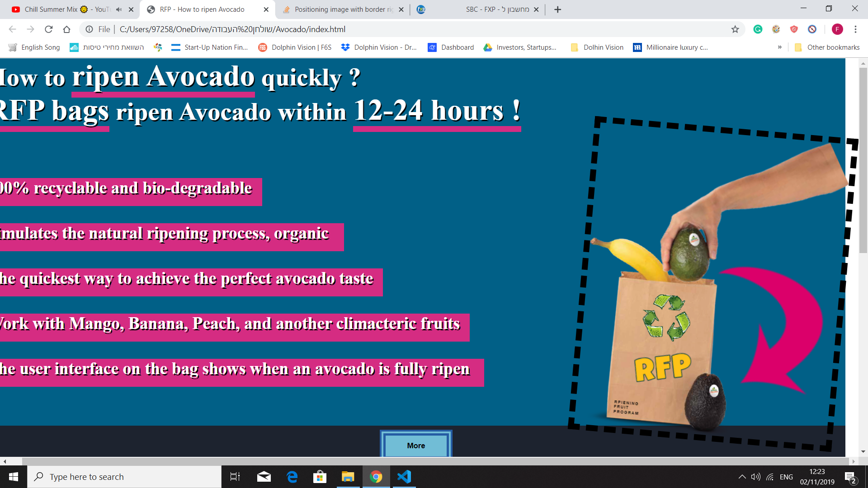Open the Grammarly extension
The width and height of the screenshot is (868, 488).
pos(758,29)
